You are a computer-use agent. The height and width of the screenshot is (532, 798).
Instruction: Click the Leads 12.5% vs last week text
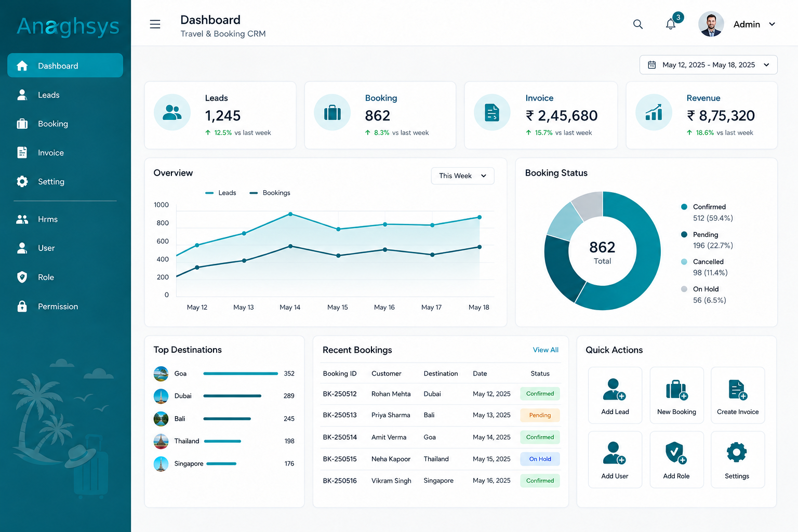coord(238,133)
